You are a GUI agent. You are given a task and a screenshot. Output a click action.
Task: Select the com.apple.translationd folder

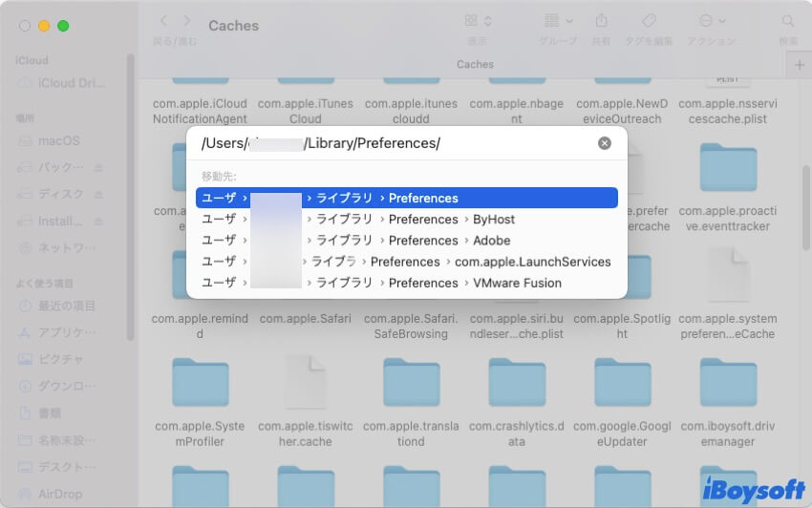pos(411,382)
